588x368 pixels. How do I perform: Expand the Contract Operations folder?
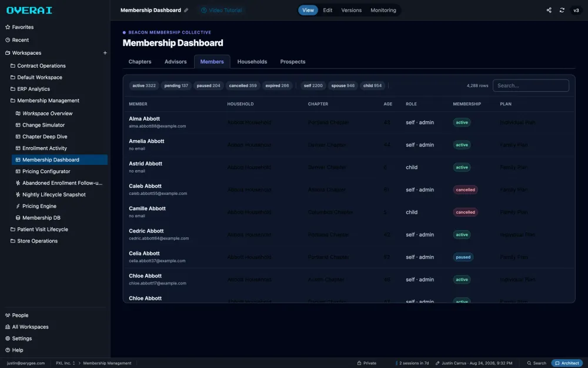38,66
